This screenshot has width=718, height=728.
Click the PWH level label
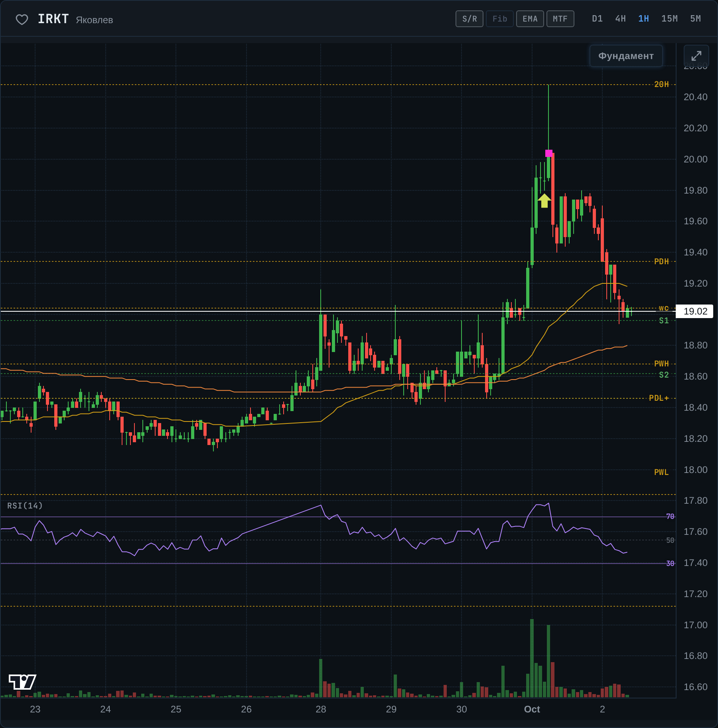point(661,364)
